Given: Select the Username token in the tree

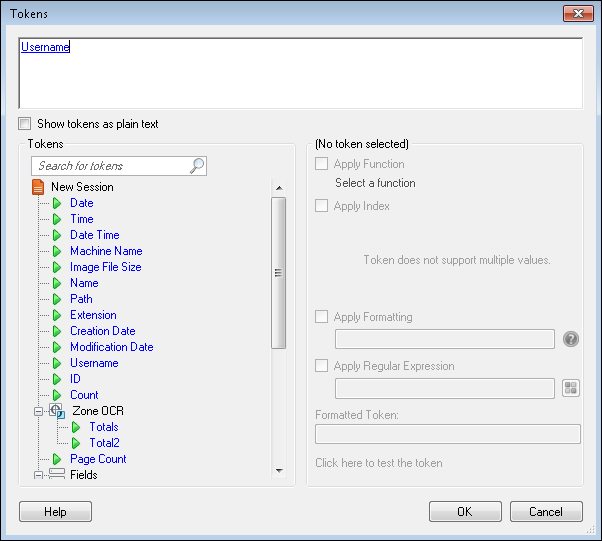Looking at the screenshot, I should coord(94,363).
